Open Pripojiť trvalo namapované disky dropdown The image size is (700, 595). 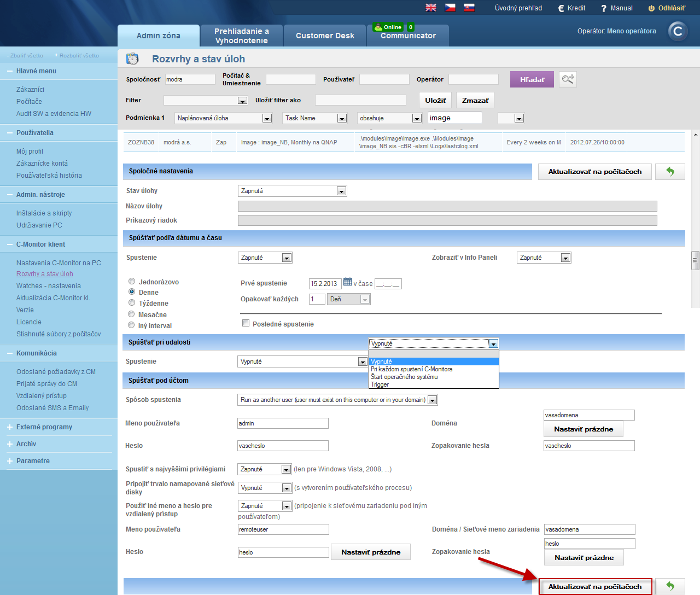tap(265, 488)
